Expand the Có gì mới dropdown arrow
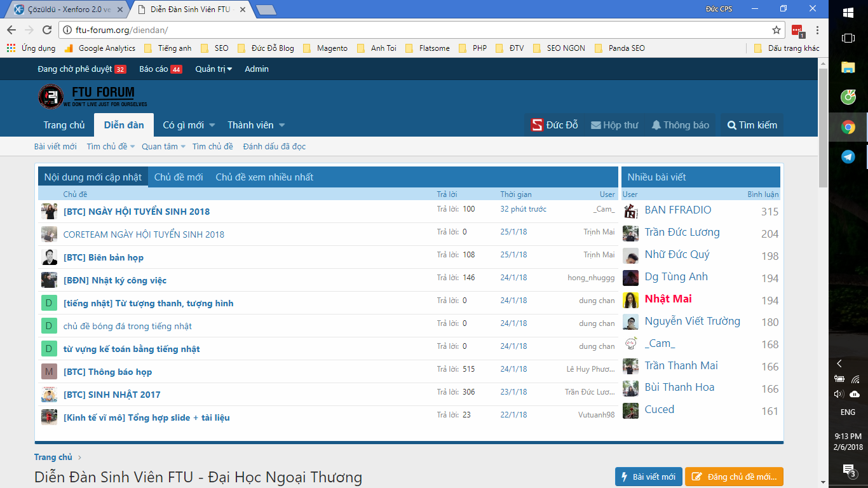This screenshot has height=488, width=868. point(212,125)
